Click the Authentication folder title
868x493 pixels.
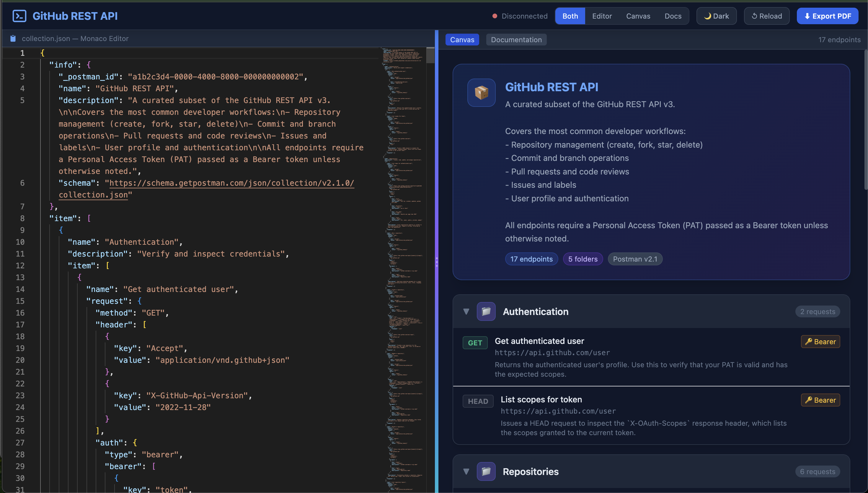coord(535,311)
